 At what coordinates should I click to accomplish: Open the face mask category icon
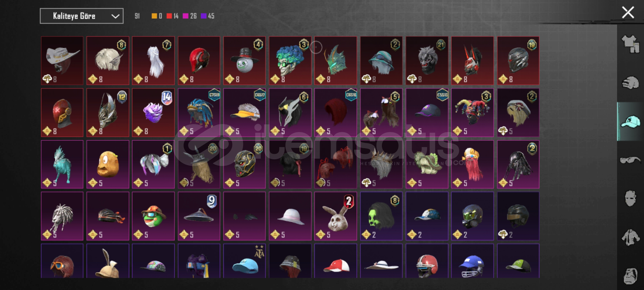(x=630, y=198)
